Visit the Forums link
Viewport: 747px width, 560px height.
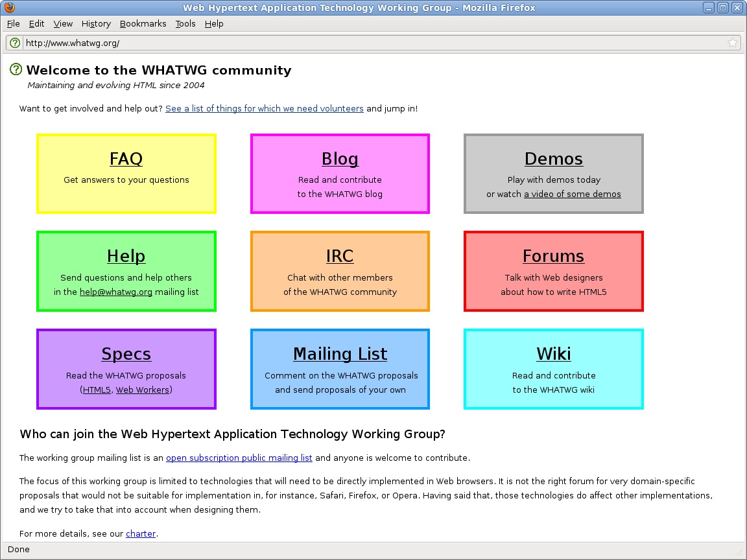coord(553,256)
